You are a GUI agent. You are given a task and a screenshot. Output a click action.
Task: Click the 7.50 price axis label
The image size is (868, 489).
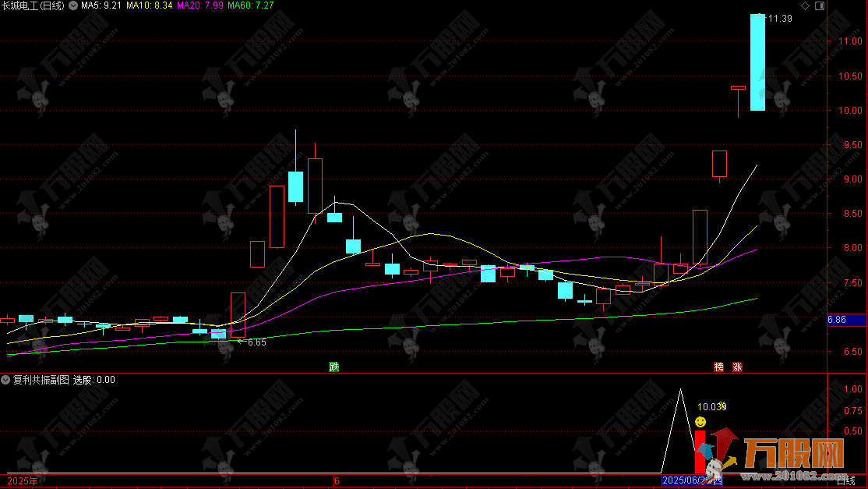853,282
